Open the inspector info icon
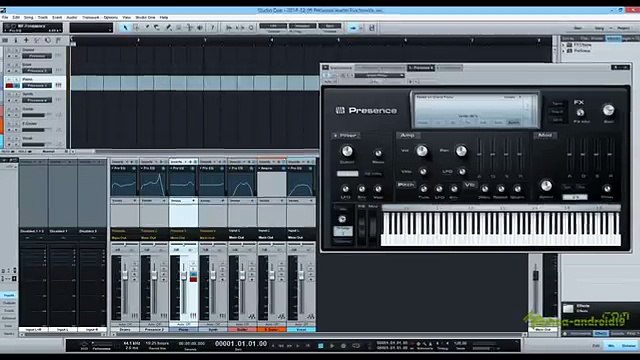 tap(16, 40)
